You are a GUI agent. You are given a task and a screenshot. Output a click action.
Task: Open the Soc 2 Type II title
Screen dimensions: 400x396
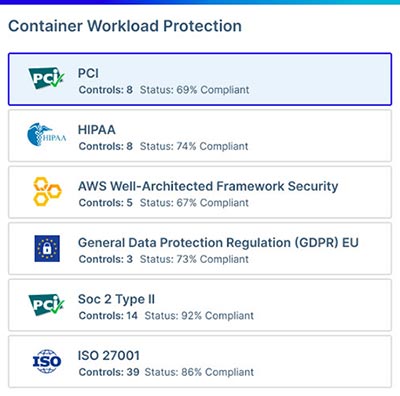(x=116, y=299)
